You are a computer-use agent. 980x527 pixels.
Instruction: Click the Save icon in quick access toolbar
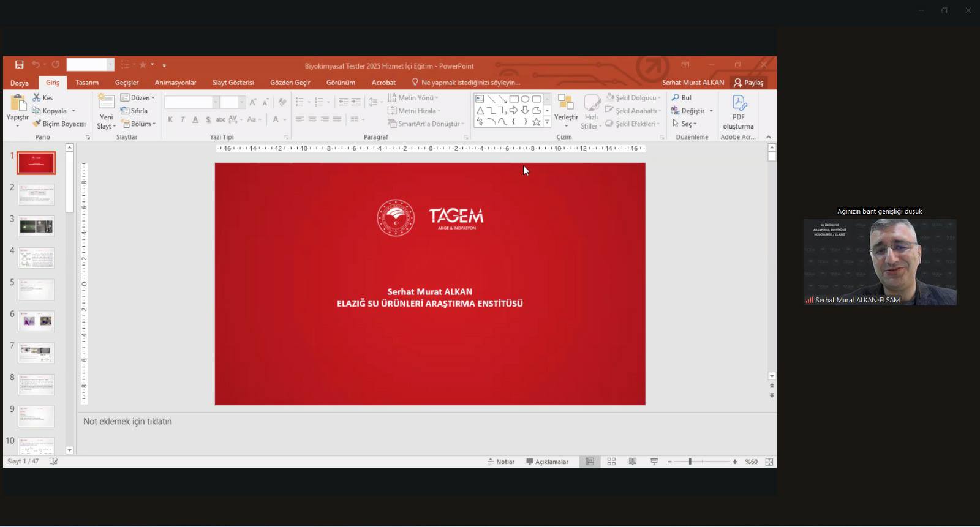click(19, 65)
